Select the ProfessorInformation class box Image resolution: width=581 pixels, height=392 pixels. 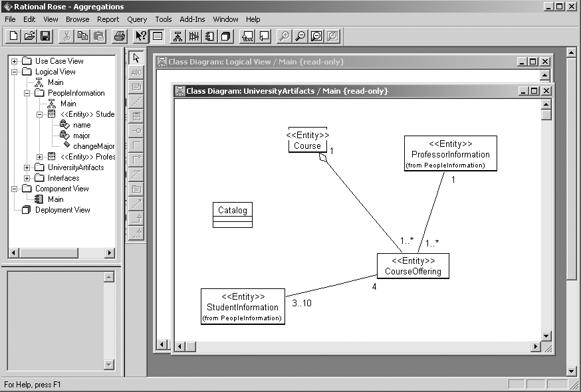[450, 153]
